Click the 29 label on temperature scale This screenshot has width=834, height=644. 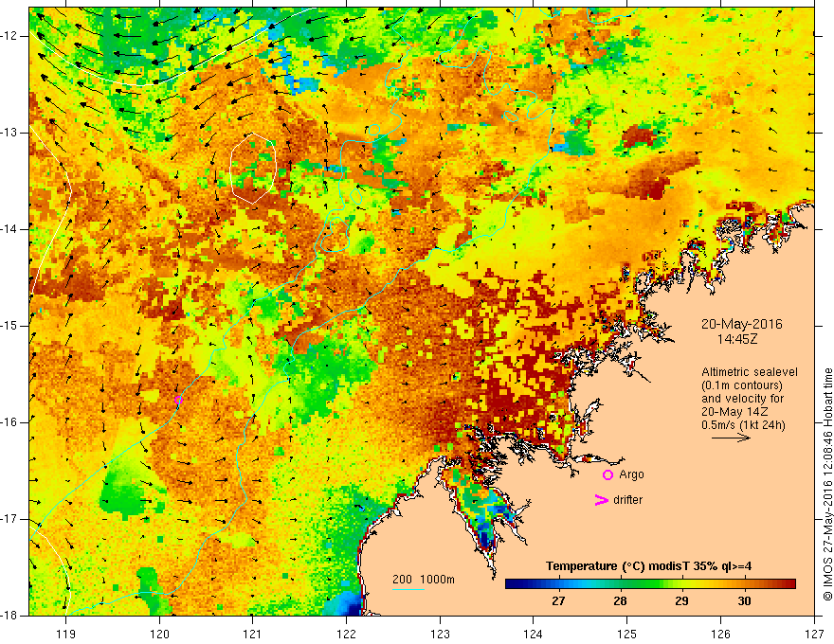681,601
